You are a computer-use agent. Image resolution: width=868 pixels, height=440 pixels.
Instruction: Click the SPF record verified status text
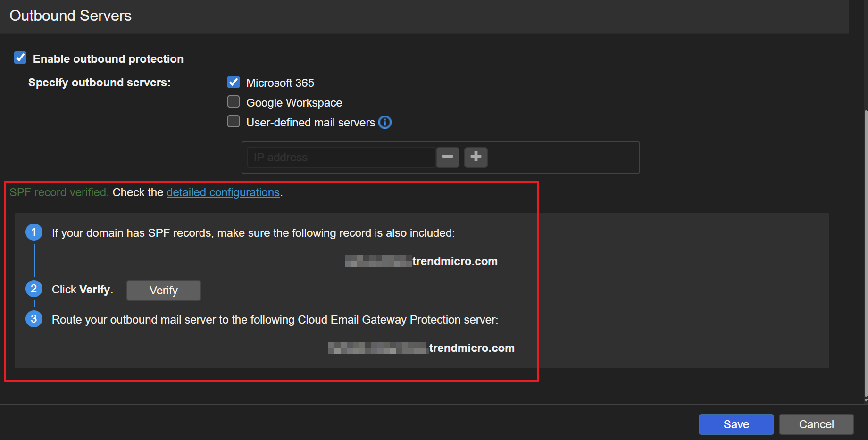(59, 192)
